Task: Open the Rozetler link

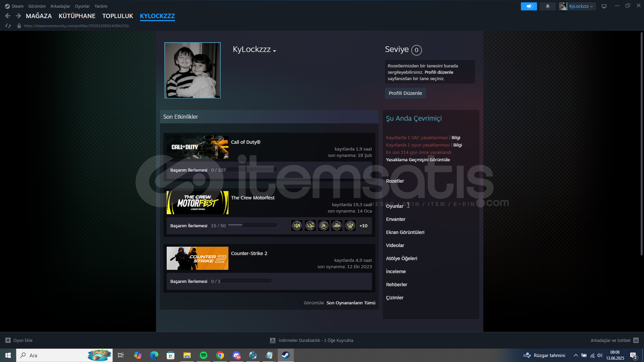Action: [x=395, y=181]
